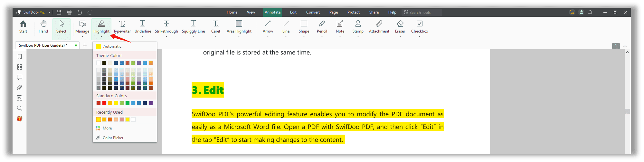Select the Checkbox annotation tool
644x162 pixels.
[x=420, y=27]
